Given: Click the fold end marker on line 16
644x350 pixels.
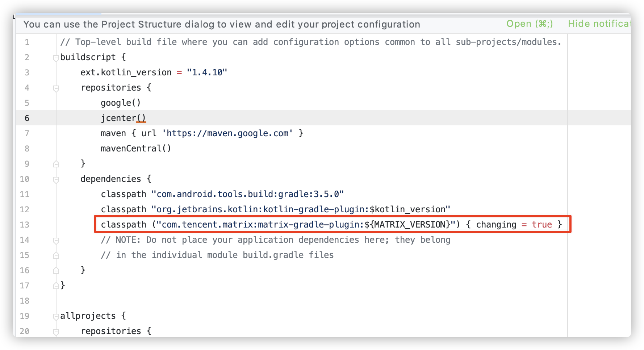Looking at the screenshot, I should pos(56,270).
